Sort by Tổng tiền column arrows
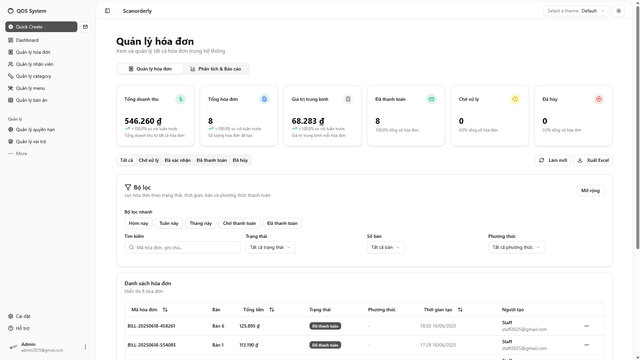Screen dimensions: 640x360 coord(271,310)
